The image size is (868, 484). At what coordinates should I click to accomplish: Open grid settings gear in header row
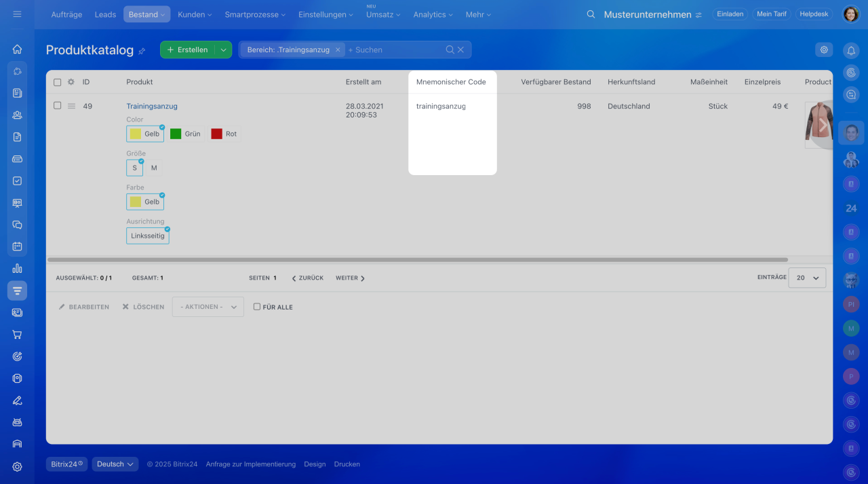point(71,82)
